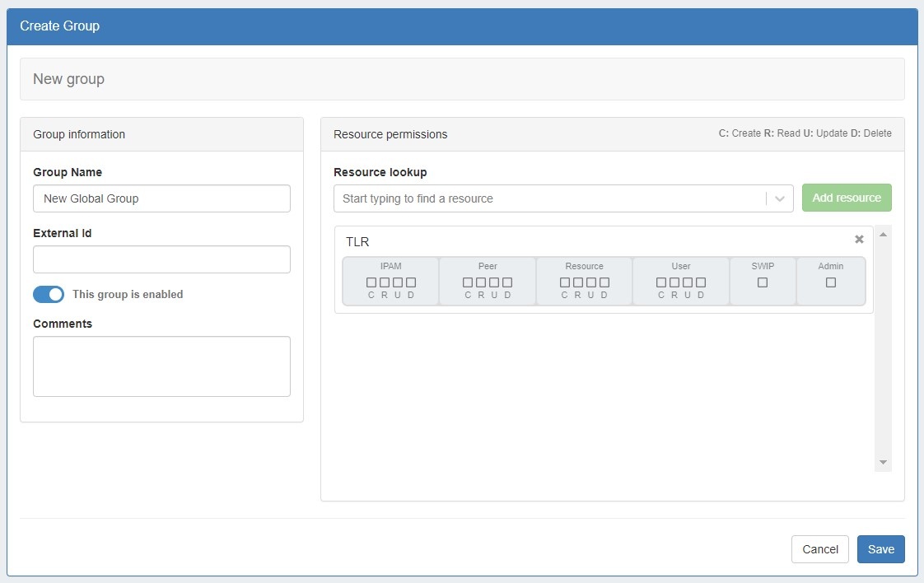Check the IPAM Delete permission box
Screen dimensions: 924x583
coord(411,282)
